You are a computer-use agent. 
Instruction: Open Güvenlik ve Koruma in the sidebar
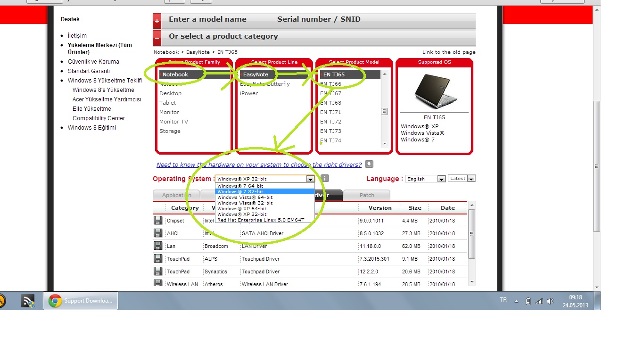93,62
